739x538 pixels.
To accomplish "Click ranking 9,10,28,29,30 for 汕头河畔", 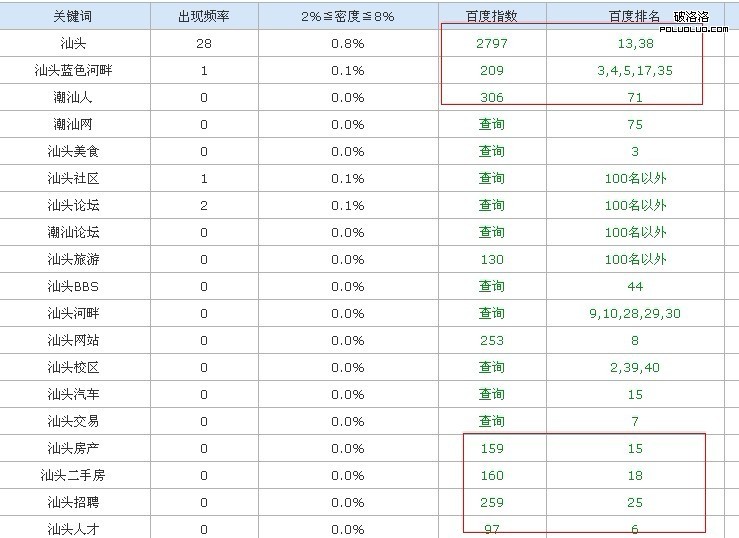I will [635, 314].
